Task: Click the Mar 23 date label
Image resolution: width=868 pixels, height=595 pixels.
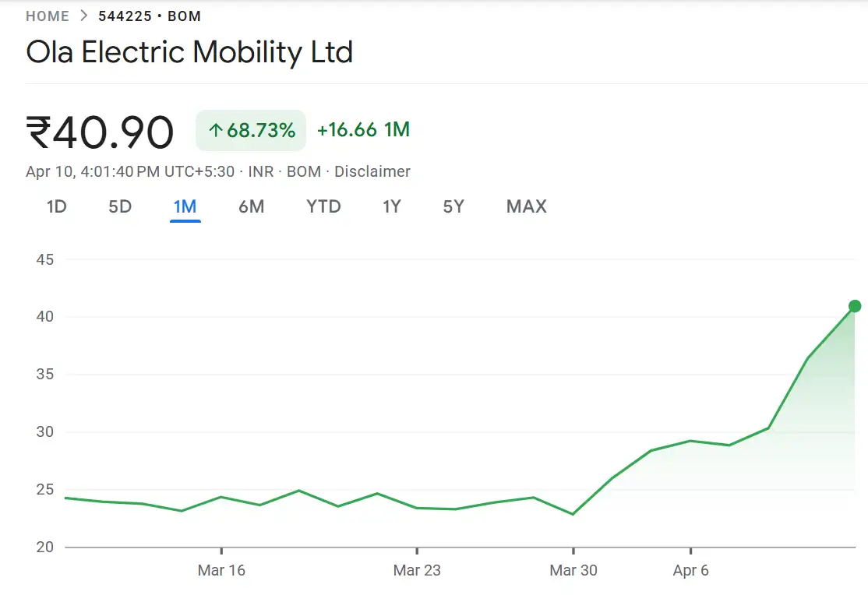Action: pos(417,570)
